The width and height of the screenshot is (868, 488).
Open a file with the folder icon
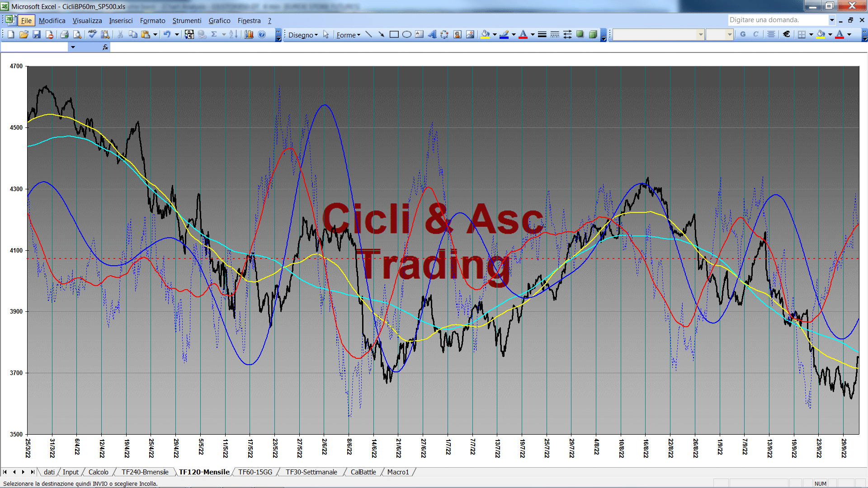[x=24, y=35]
